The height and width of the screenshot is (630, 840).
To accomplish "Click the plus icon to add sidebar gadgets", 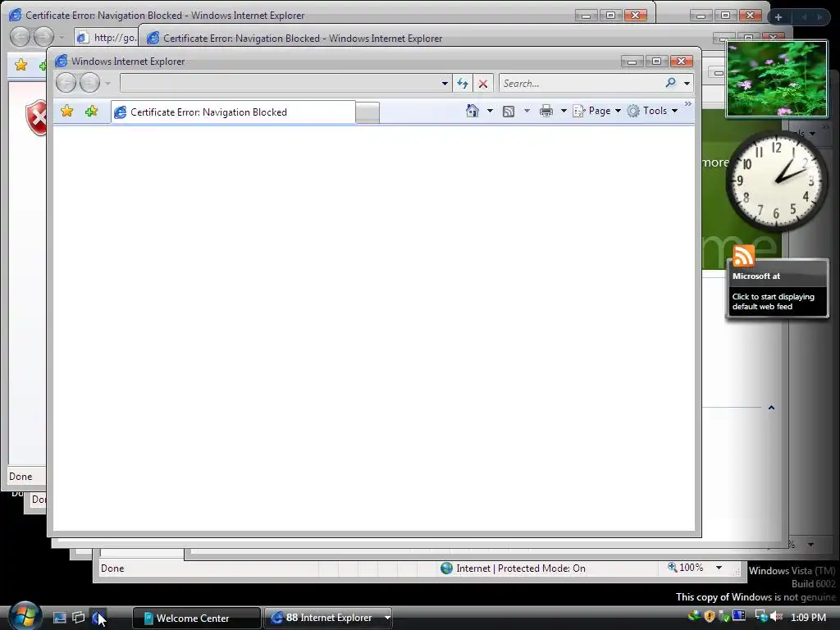I will 778,17.
